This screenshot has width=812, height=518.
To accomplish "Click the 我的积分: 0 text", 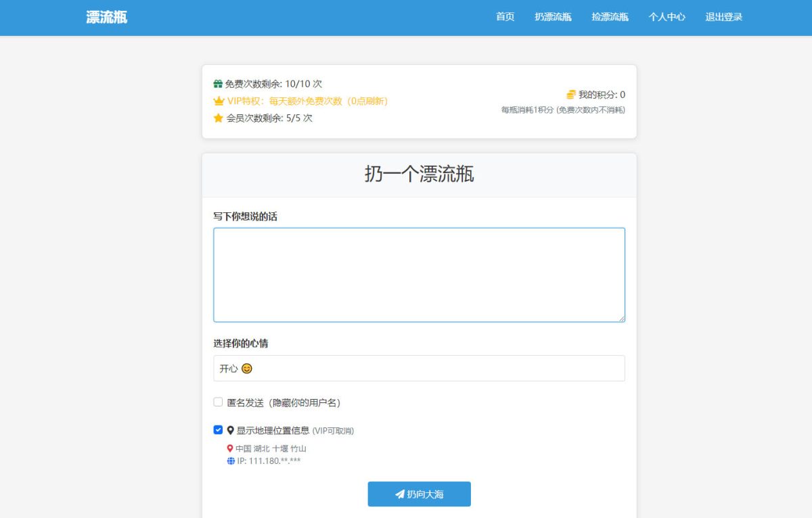I will tap(602, 95).
